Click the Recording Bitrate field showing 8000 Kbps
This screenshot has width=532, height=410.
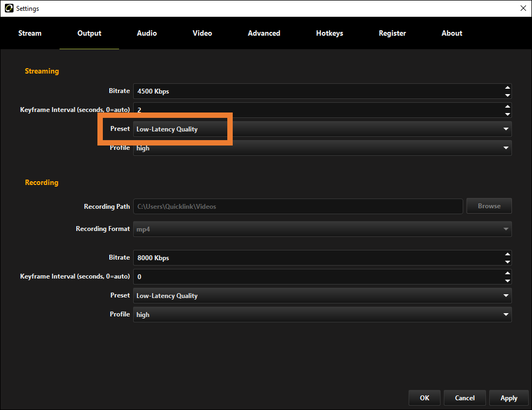(323, 257)
